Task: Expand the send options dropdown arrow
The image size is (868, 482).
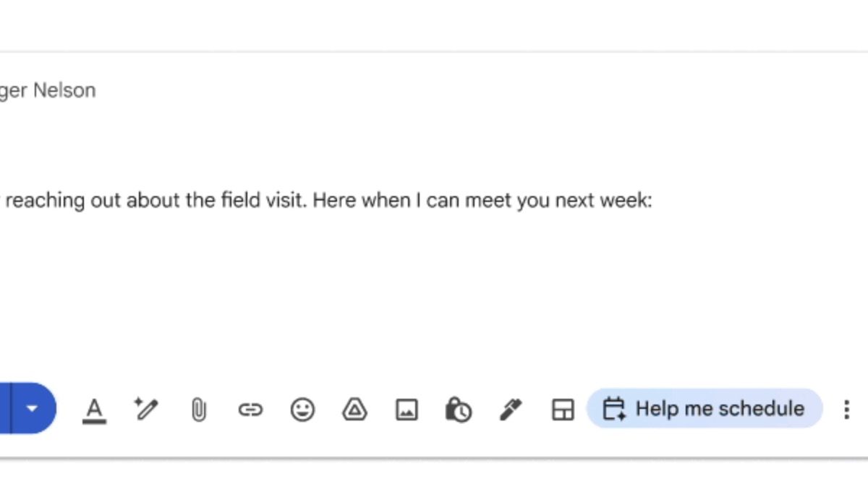Action: tap(33, 408)
